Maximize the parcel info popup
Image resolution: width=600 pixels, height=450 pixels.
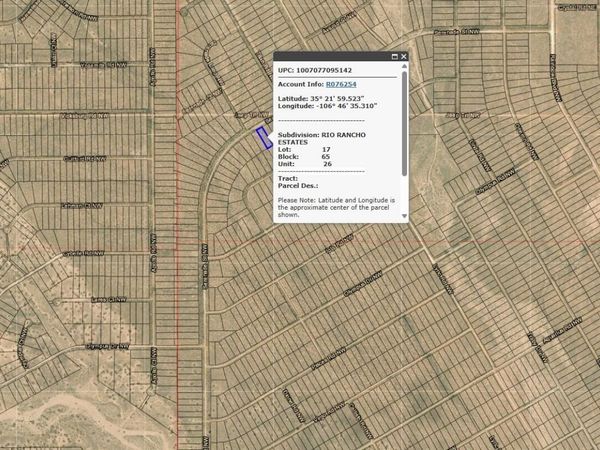(395, 57)
